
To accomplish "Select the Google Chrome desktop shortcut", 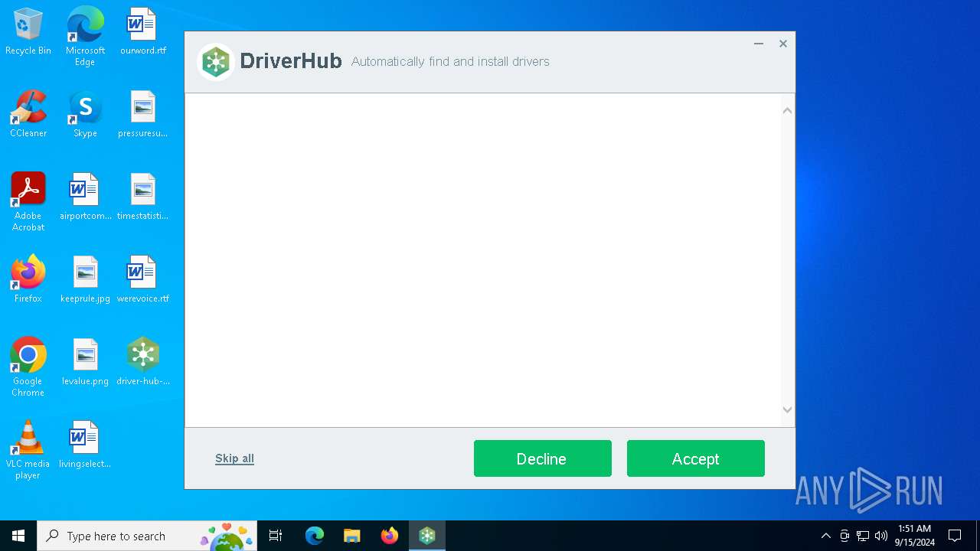I will [x=28, y=367].
